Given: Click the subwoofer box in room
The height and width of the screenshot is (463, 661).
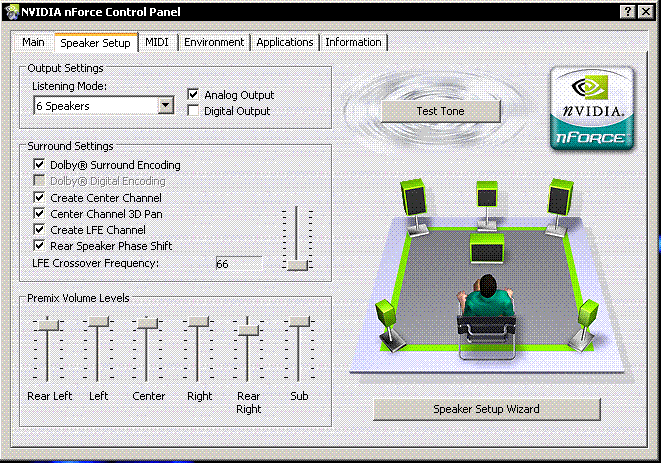Looking at the screenshot, I should pyautogui.click(x=487, y=247).
